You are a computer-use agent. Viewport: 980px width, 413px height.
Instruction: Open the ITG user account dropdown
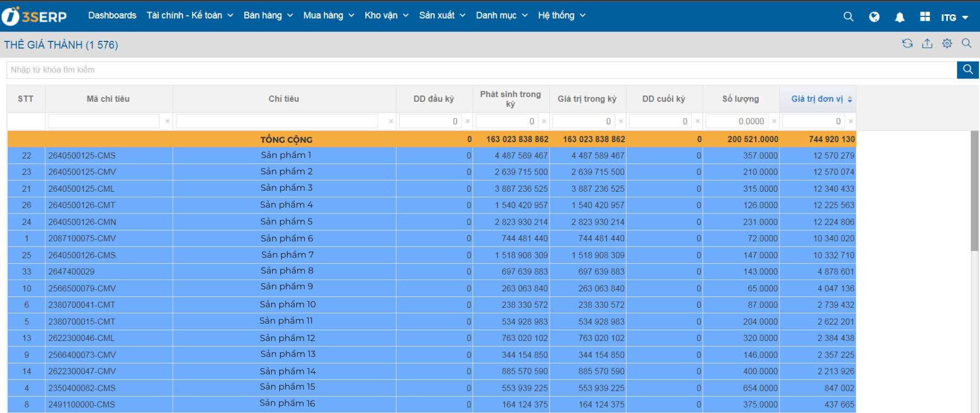(x=954, y=17)
